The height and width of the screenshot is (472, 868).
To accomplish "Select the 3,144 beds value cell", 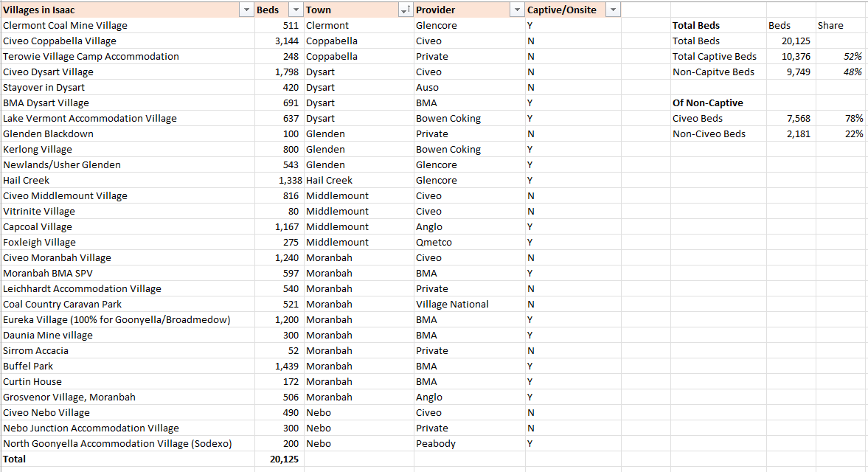I will [280, 41].
